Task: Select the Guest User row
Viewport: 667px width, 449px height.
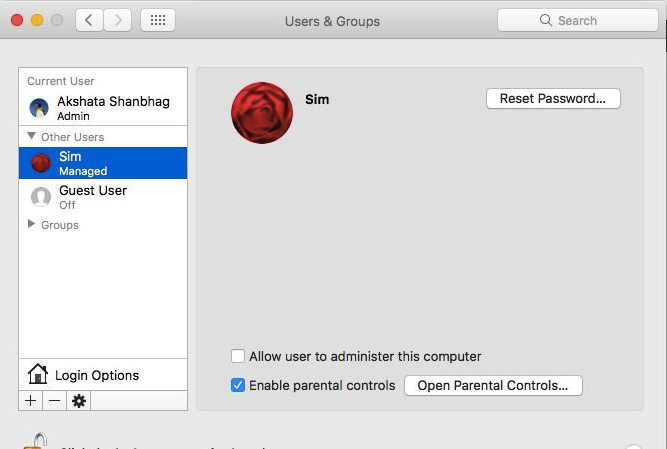Action: tap(103, 197)
